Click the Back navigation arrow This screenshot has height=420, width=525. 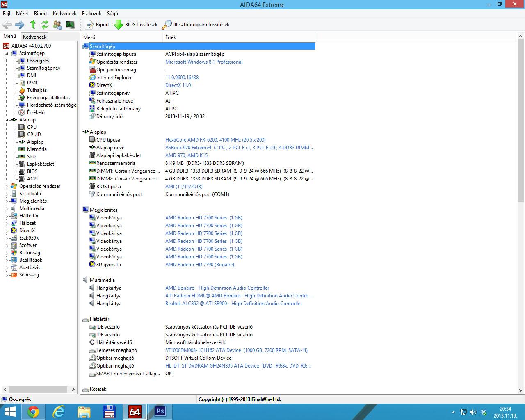pos(7,25)
